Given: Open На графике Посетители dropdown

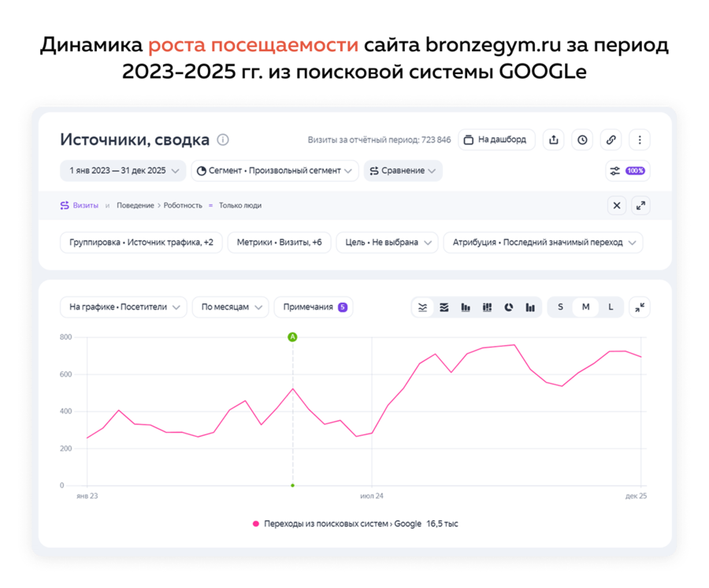Looking at the screenshot, I should tap(124, 307).
